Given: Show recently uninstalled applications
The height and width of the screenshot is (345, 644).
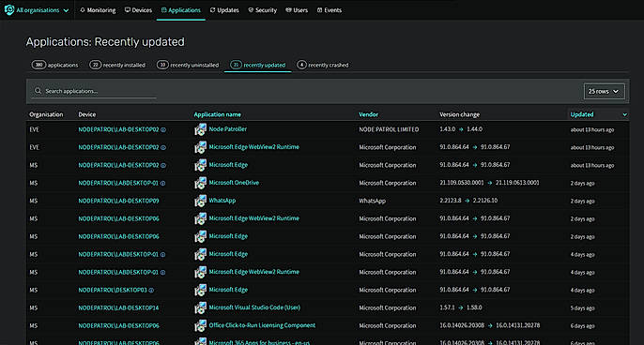Looking at the screenshot, I should coord(188,65).
